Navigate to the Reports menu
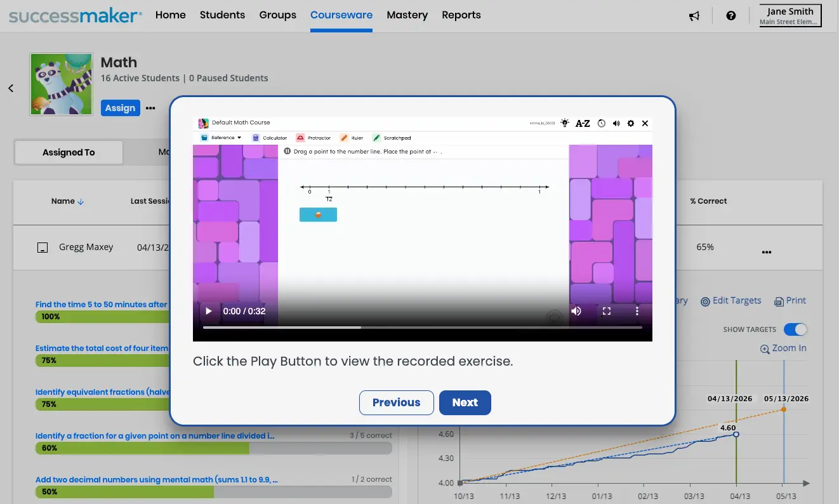Viewport: 839px width, 504px height. 461,15
